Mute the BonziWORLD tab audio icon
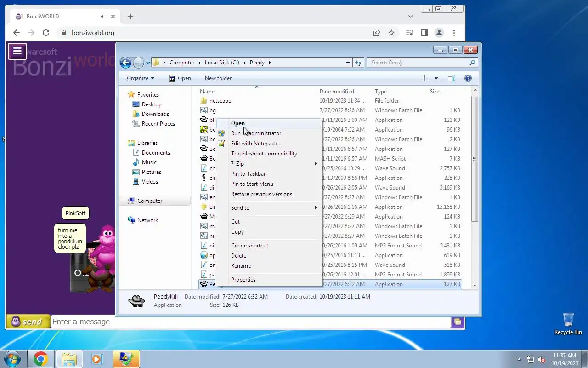588x368 pixels. tap(103, 17)
